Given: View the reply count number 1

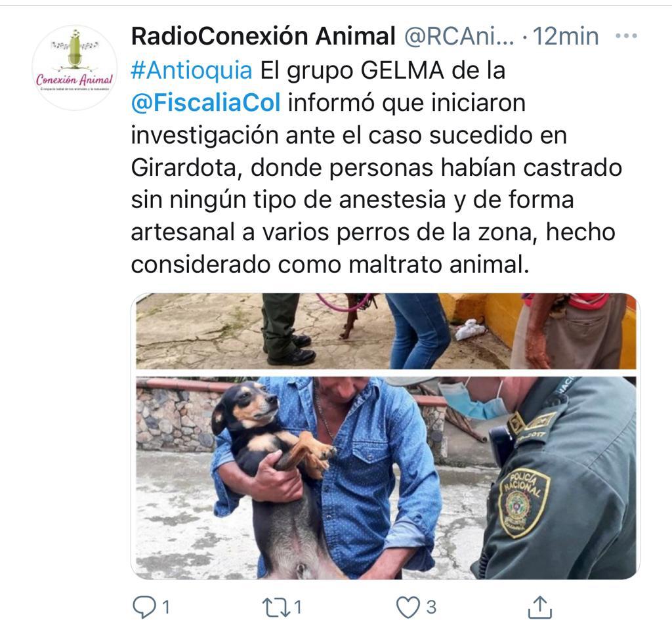Looking at the screenshot, I should (x=166, y=608).
